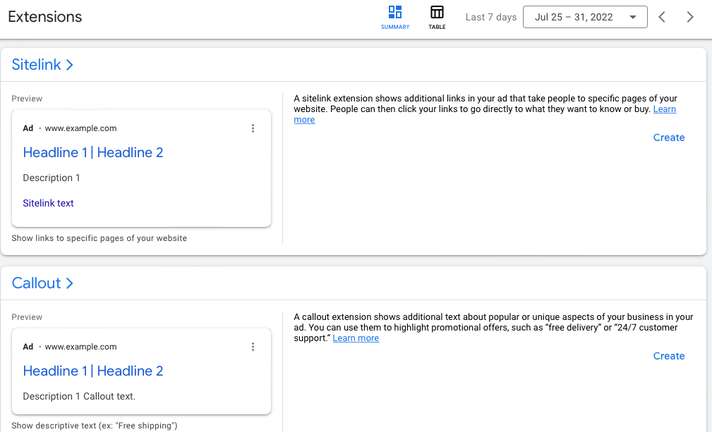Click Headline 1 | Headline 2 in Callout preview
This screenshot has width=712, height=432.
(93, 371)
